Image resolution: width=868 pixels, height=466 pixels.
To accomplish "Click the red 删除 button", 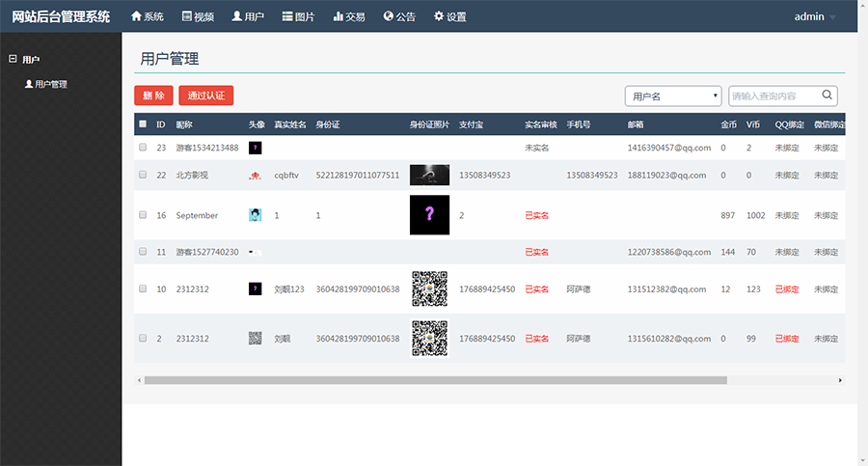I will point(153,96).
